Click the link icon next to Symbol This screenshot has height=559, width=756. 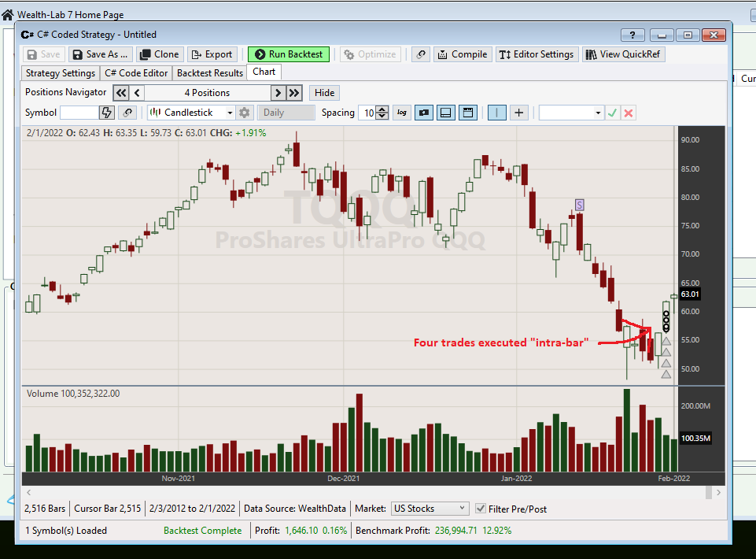click(127, 113)
